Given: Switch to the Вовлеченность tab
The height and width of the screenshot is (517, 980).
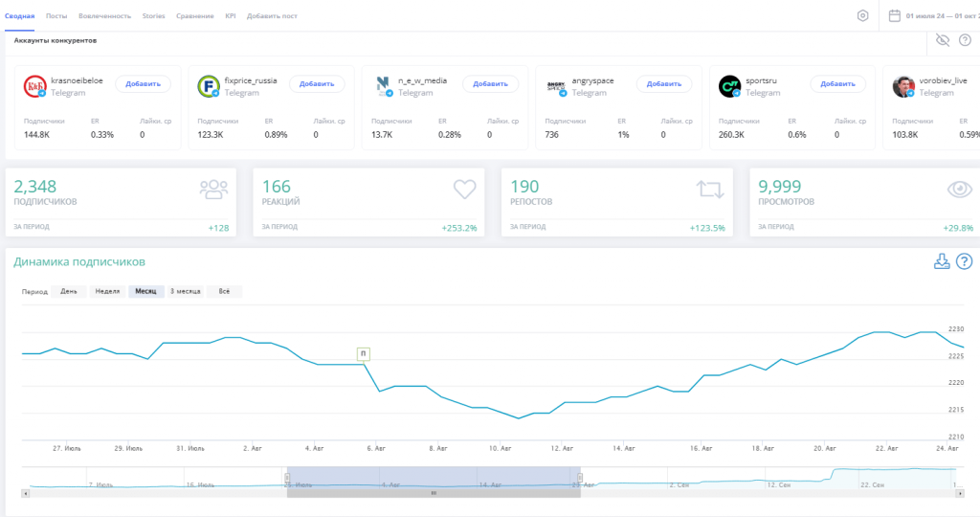Looking at the screenshot, I should click(x=104, y=17).
